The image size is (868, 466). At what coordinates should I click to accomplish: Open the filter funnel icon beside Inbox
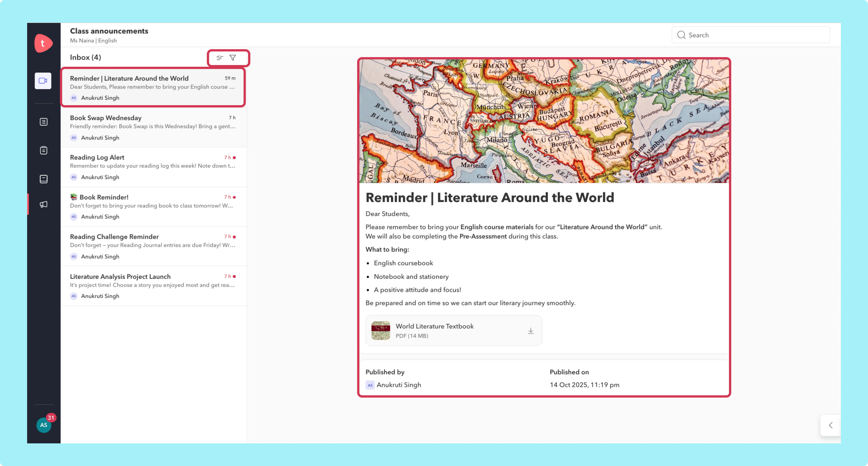click(233, 58)
